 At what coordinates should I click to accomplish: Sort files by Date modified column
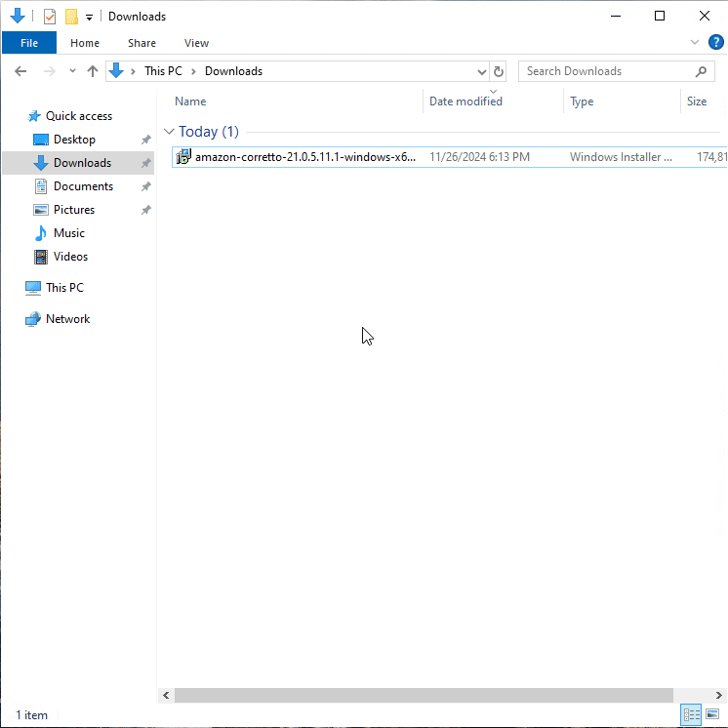click(x=466, y=101)
